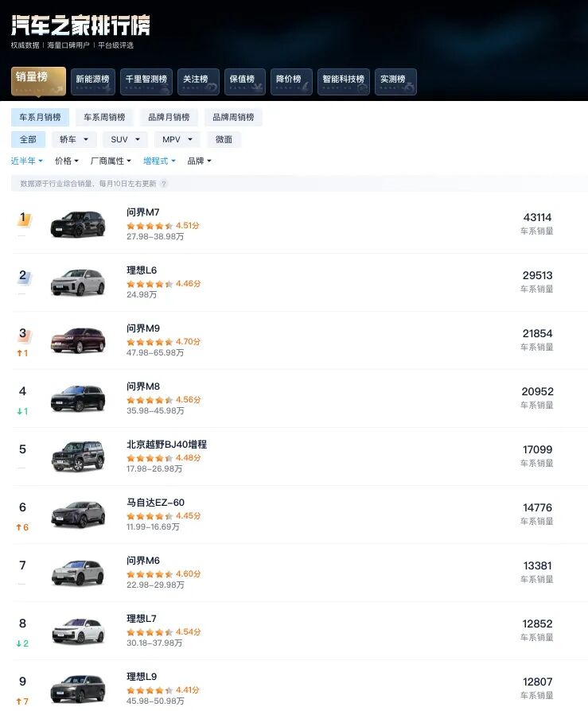Choose the 全部 category filter
The height and width of the screenshot is (711, 588).
tap(28, 139)
